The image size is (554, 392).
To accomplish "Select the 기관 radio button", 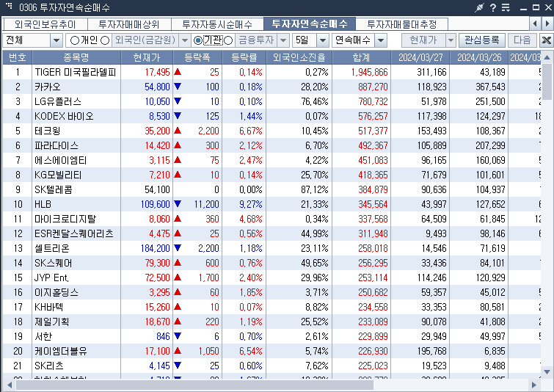I will pos(198,40).
